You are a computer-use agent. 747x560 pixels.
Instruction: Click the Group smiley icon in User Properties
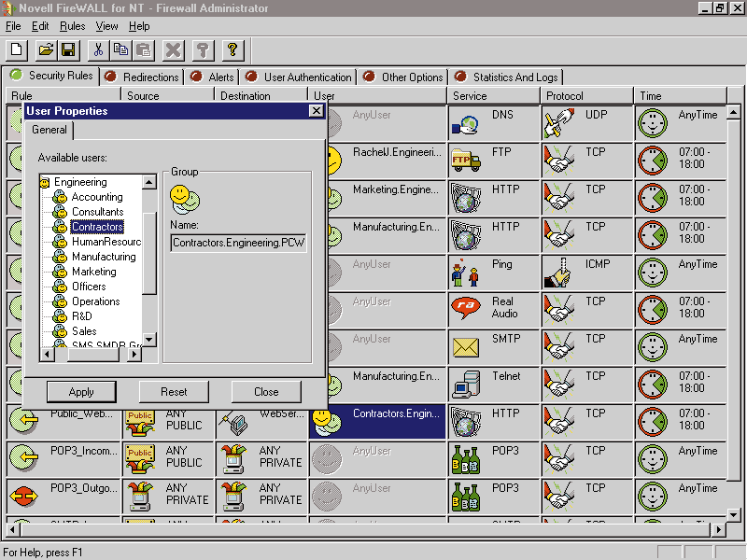(x=185, y=200)
